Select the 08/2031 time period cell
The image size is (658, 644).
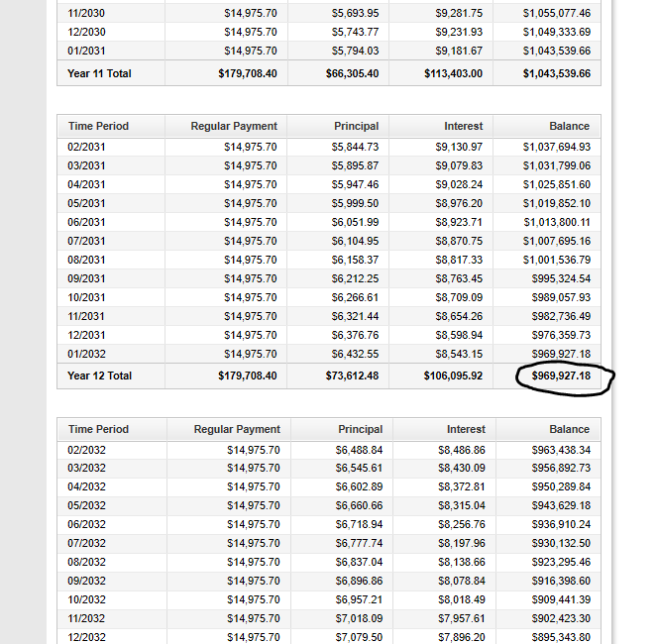tap(86, 261)
